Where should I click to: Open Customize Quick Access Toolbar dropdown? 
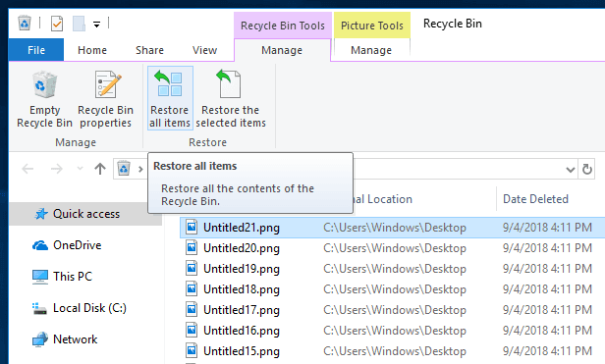coord(96,25)
